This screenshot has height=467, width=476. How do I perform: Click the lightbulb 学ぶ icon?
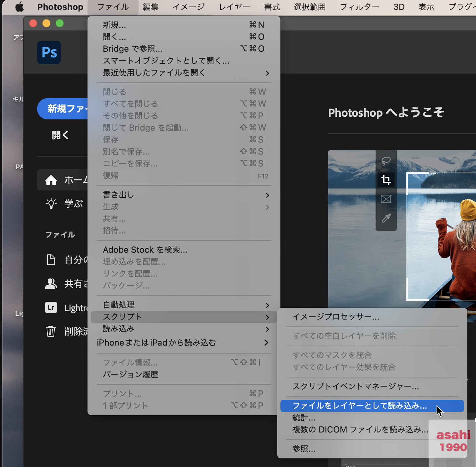[51, 204]
